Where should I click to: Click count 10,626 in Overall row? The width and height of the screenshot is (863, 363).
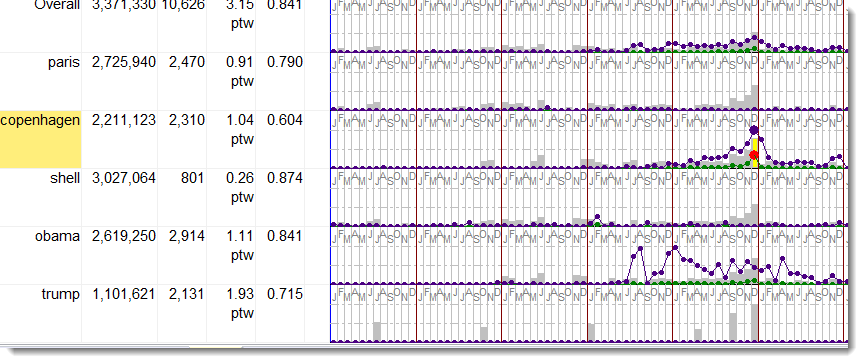click(182, 5)
